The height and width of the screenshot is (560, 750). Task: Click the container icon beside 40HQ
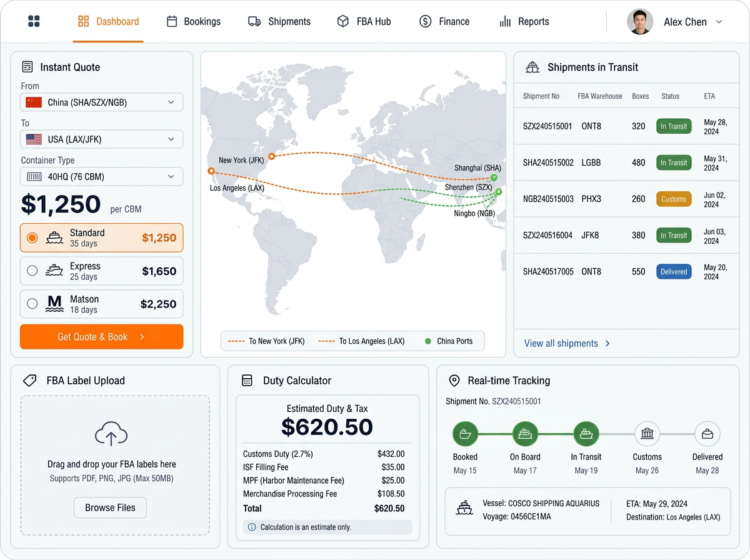tap(34, 177)
